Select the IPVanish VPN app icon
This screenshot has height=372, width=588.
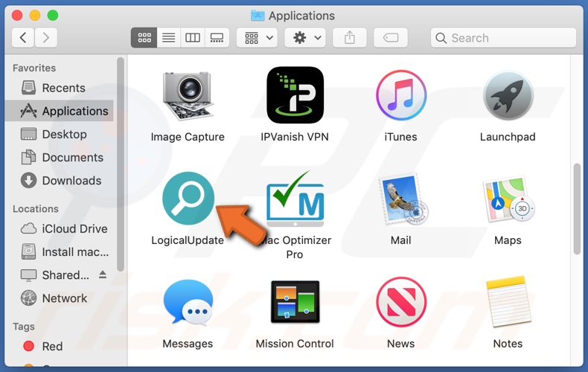coord(295,95)
